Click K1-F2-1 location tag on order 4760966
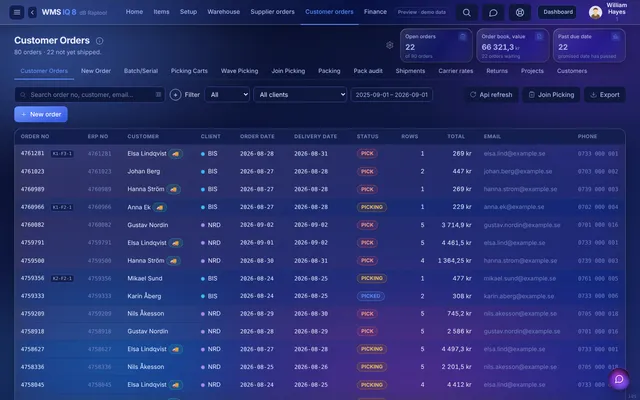The image size is (640, 400). pyautogui.click(x=62, y=207)
